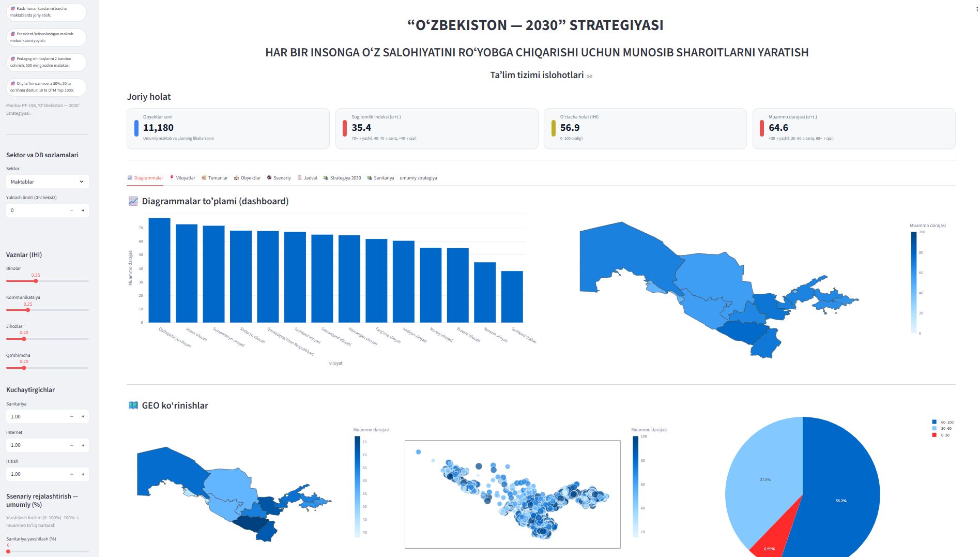The width and height of the screenshot is (980, 557).
Task: Click plus icon for Yuklash limiti
Action: pyautogui.click(x=83, y=210)
